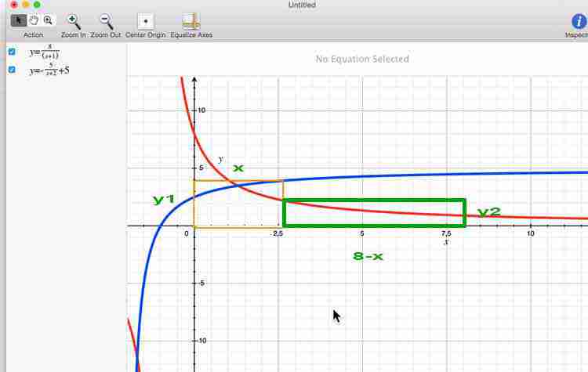Click the red close window button

click(x=14, y=5)
